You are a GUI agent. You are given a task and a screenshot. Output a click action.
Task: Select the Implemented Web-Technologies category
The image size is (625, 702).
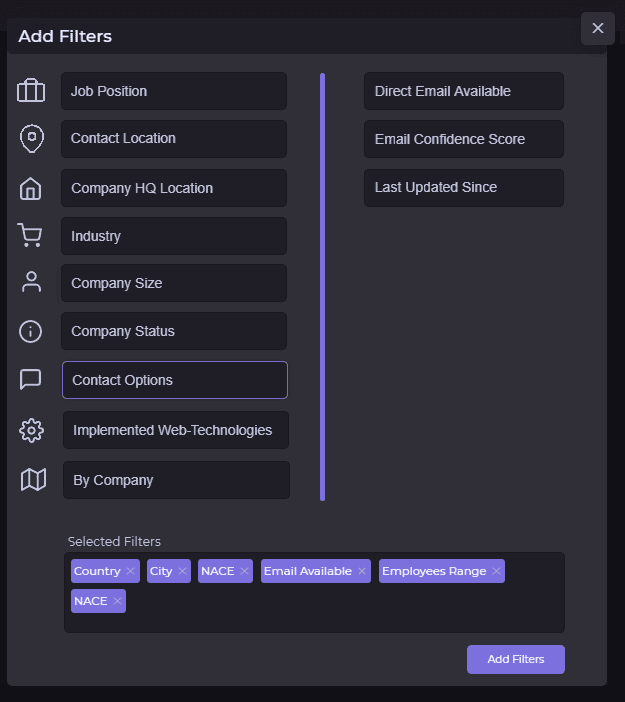(x=176, y=430)
